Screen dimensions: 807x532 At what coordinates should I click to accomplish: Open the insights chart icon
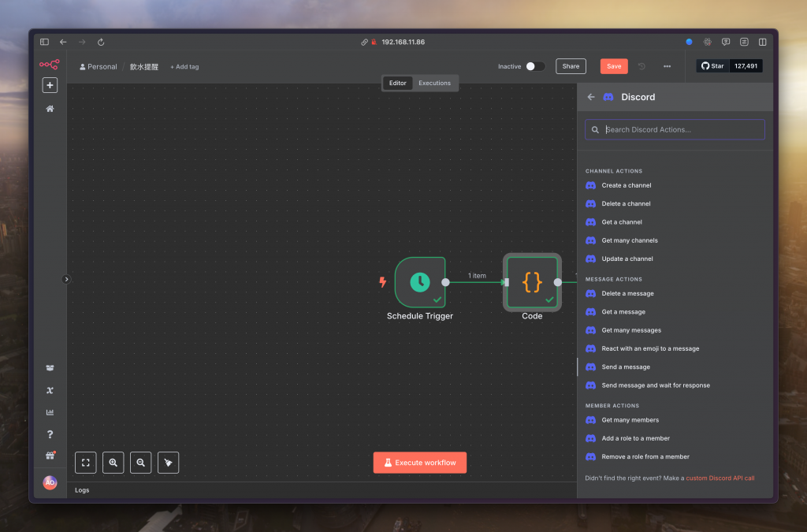pos(50,412)
